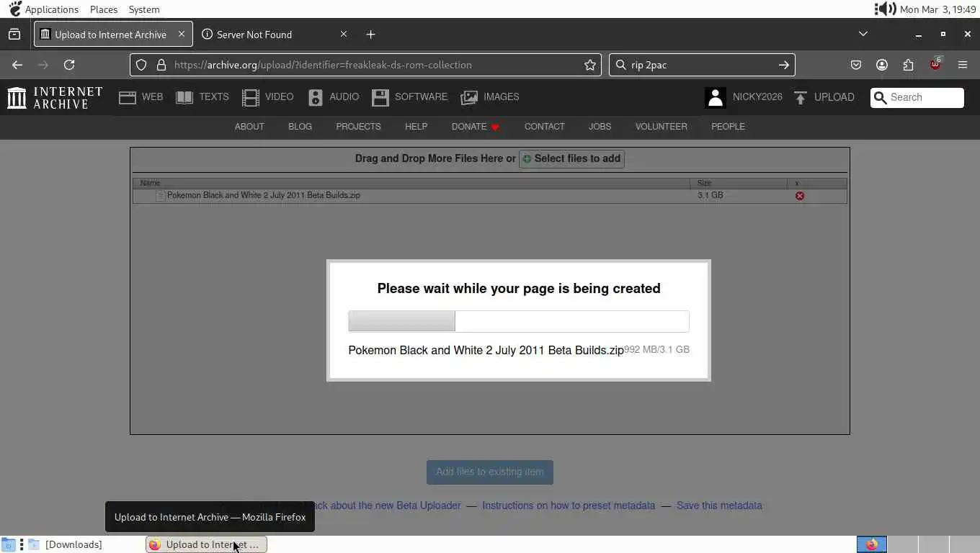Select the Pokemon Black and White zip row
This screenshot has width=980, height=553.
490,196
